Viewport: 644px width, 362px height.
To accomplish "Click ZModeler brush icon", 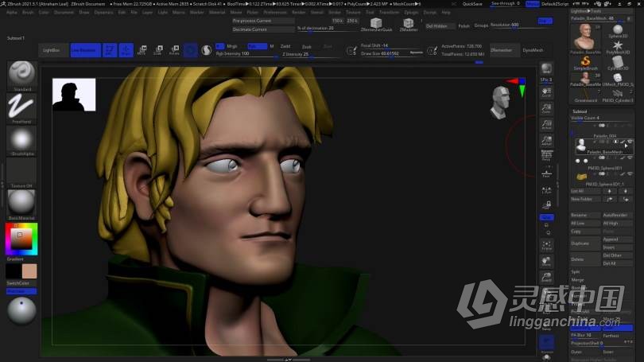I will tap(408, 24).
